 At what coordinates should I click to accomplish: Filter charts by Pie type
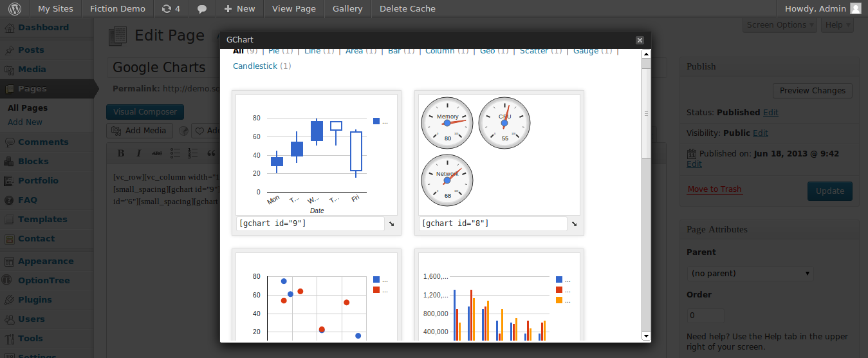click(x=274, y=51)
